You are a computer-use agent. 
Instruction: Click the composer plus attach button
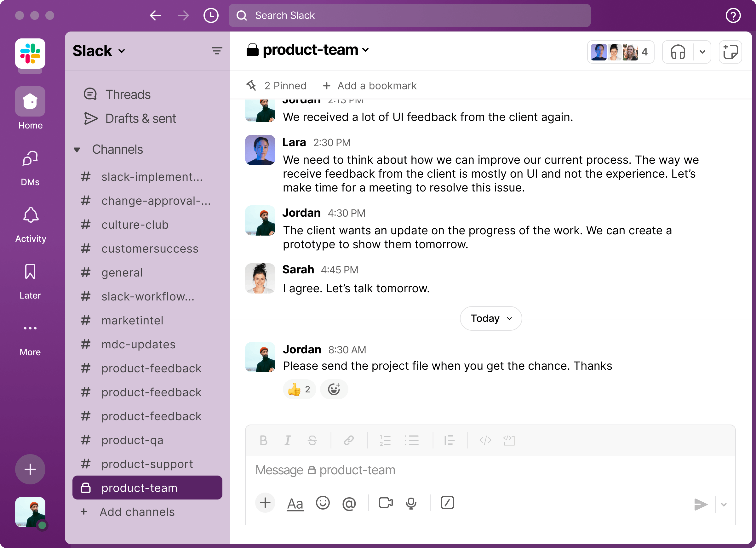click(x=265, y=503)
